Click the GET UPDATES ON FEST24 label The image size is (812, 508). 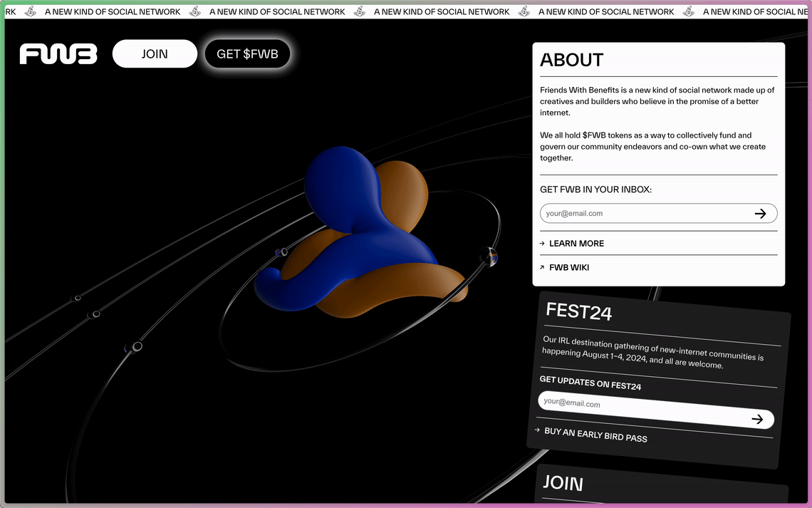coord(590,383)
